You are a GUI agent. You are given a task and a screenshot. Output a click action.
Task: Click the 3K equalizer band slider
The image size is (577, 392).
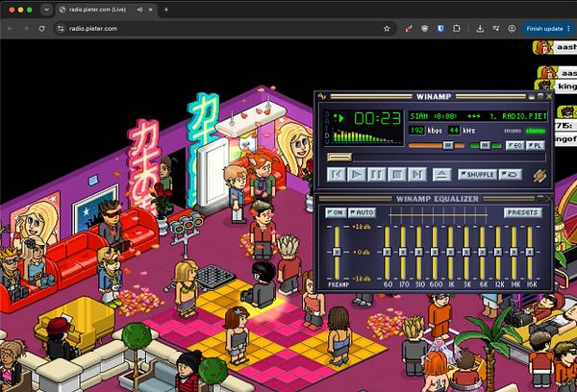point(466,253)
